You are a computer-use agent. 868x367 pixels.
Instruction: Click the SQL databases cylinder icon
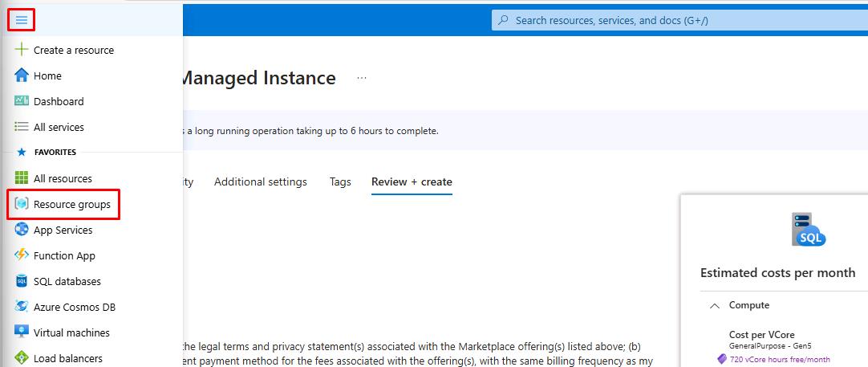click(21, 281)
